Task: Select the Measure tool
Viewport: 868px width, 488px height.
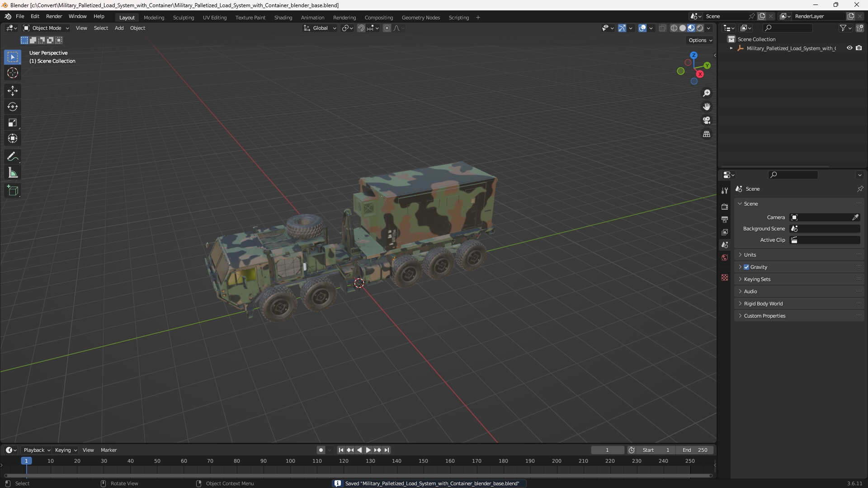Action: point(13,173)
